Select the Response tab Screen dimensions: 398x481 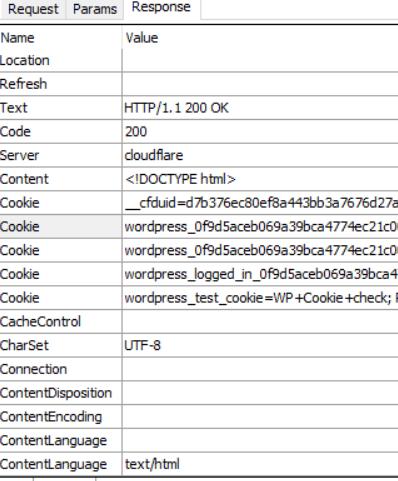point(162,8)
